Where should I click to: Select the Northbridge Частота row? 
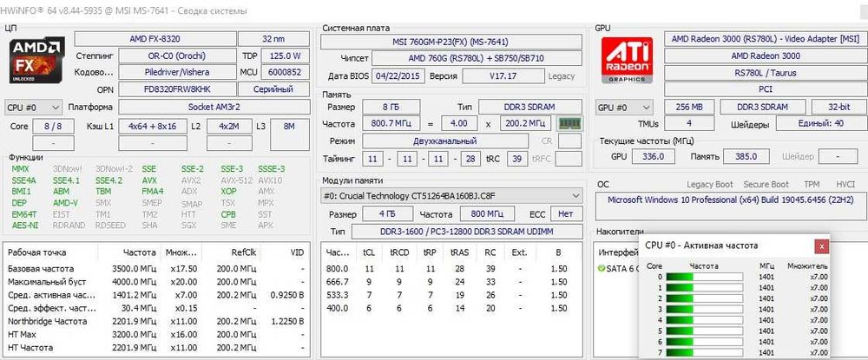155,321
